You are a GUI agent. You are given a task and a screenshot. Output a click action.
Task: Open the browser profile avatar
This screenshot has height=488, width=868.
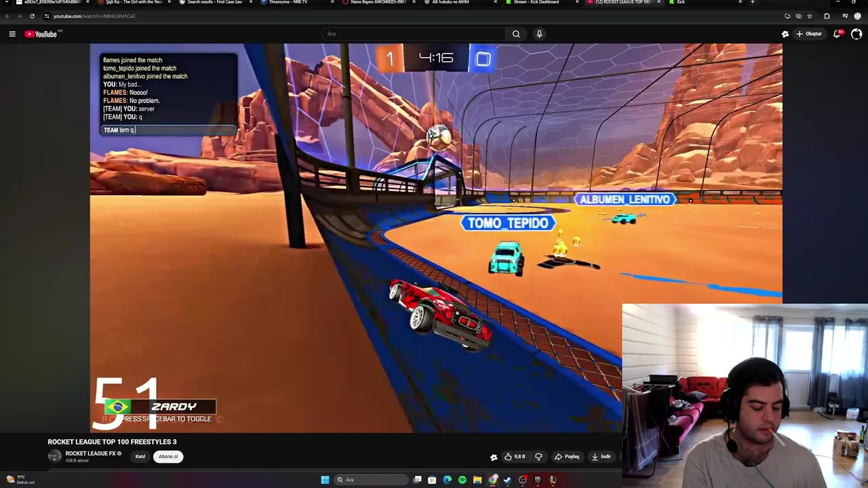858,16
